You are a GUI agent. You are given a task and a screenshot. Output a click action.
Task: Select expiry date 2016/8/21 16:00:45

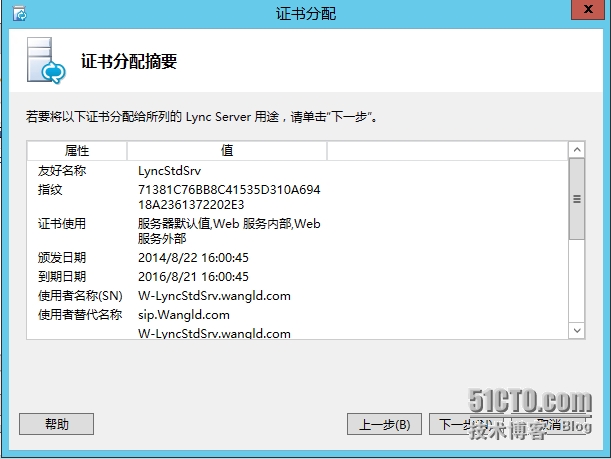[193, 277]
